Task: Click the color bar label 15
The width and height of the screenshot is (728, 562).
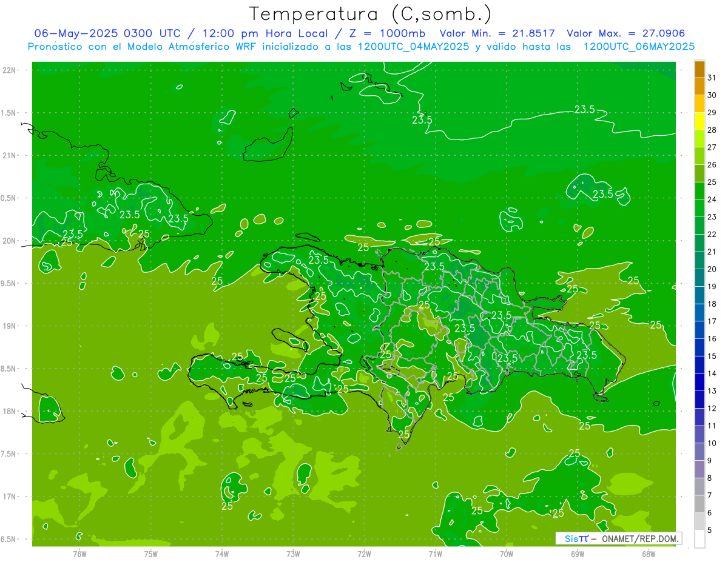Action: click(712, 356)
